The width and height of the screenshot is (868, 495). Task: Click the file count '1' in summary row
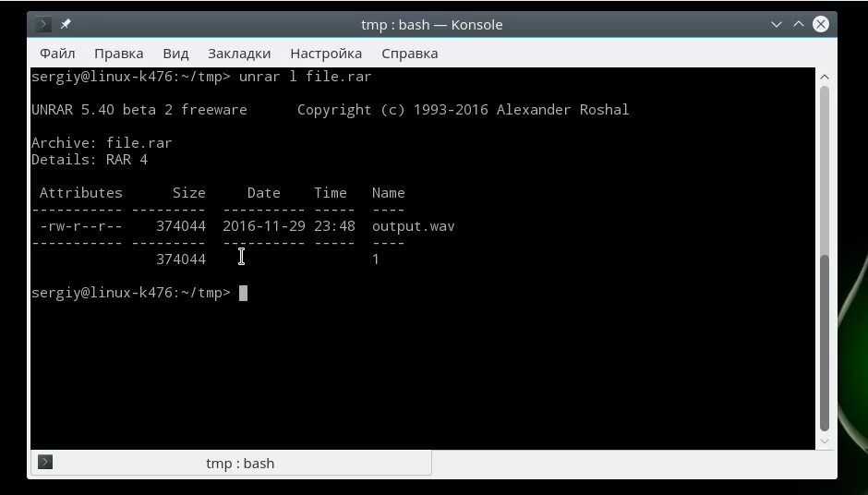(376, 260)
